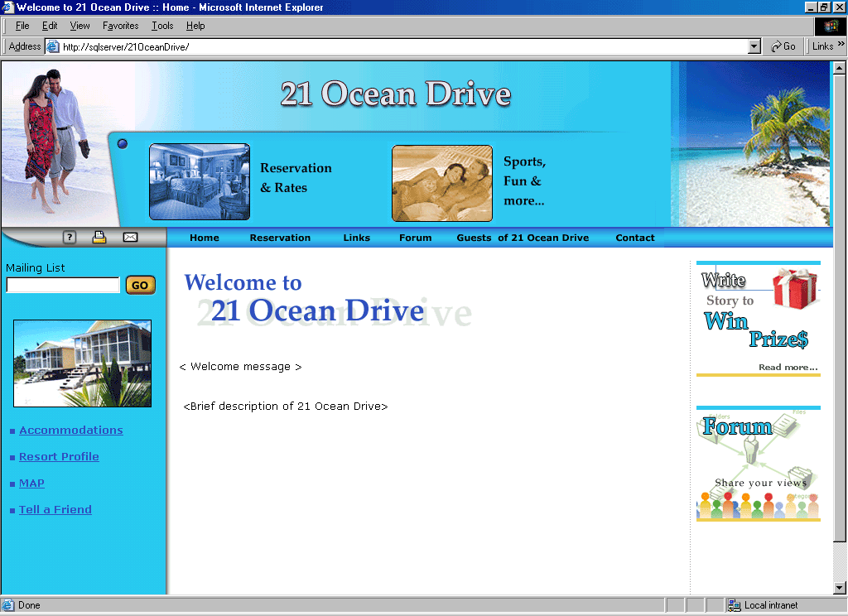The image size is (848, 616).
Task: Click the hammock couple thumbnail
Action: tap(442, 183)
